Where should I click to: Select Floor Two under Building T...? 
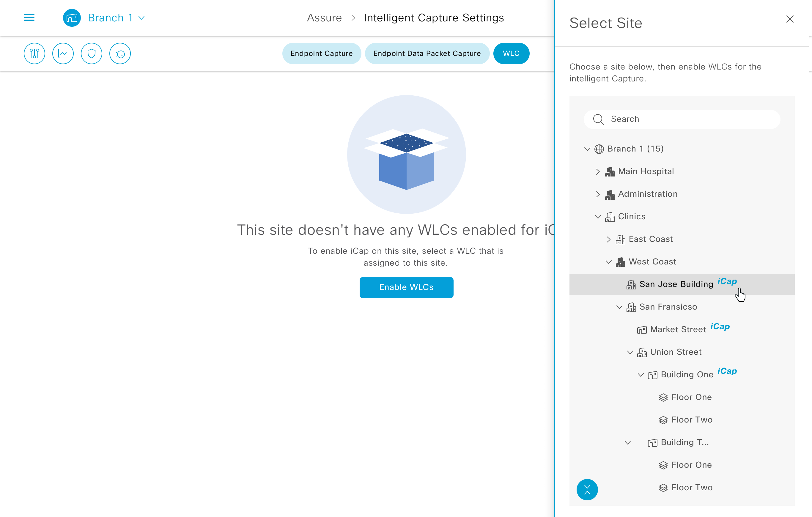click(692, 487)
